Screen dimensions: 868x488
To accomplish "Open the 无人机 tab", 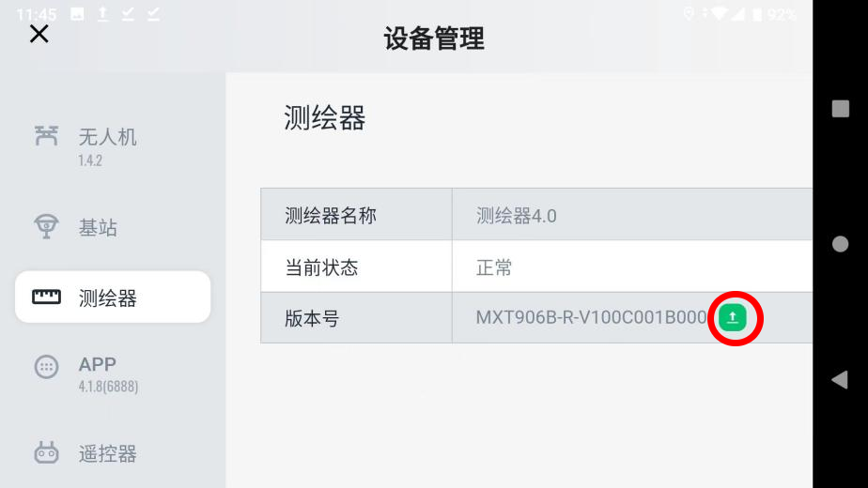I will (107, 138).
